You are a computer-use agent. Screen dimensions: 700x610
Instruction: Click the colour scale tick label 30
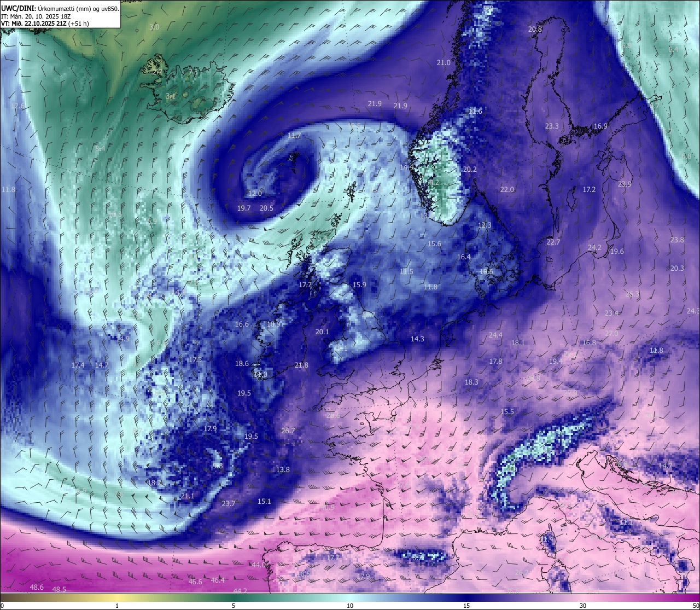[x=583, y=606]
